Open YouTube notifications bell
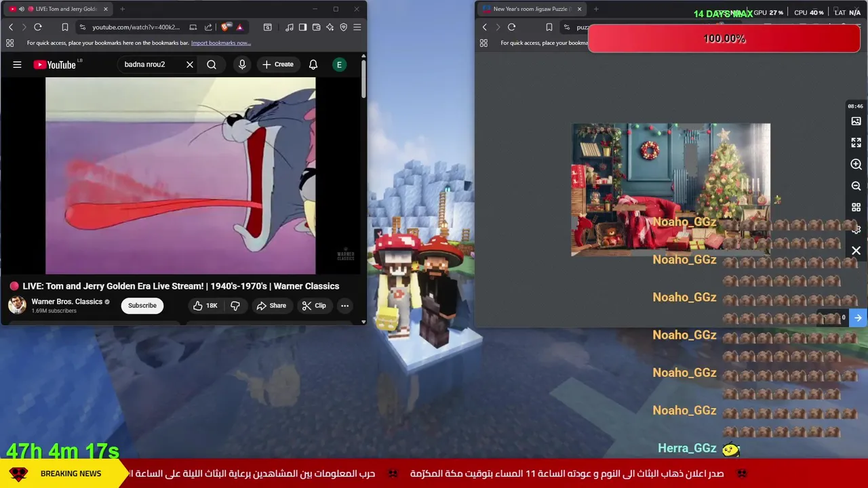This screenshot has width=868, height=488. [313, 64]
